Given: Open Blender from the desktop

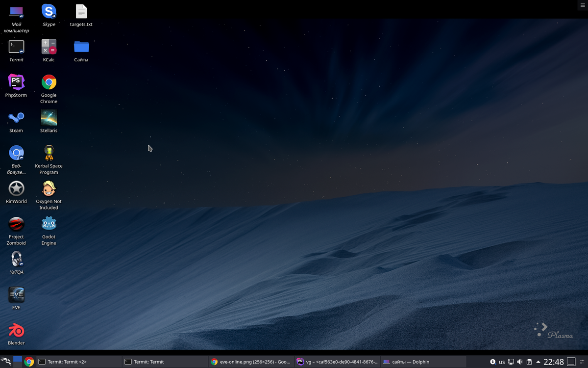Looking at the screenshot, I should pos(16,333).
